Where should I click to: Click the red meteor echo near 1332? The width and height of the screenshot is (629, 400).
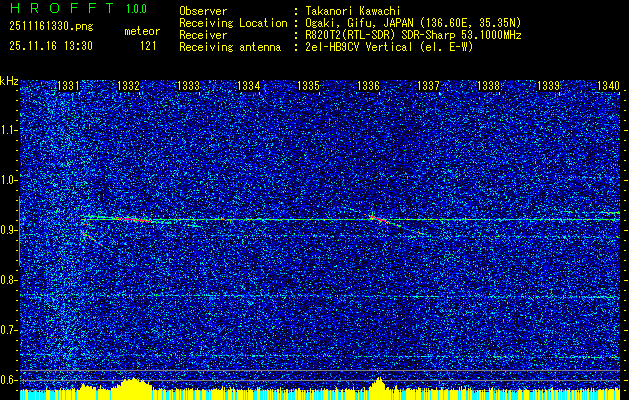point(132,219)
